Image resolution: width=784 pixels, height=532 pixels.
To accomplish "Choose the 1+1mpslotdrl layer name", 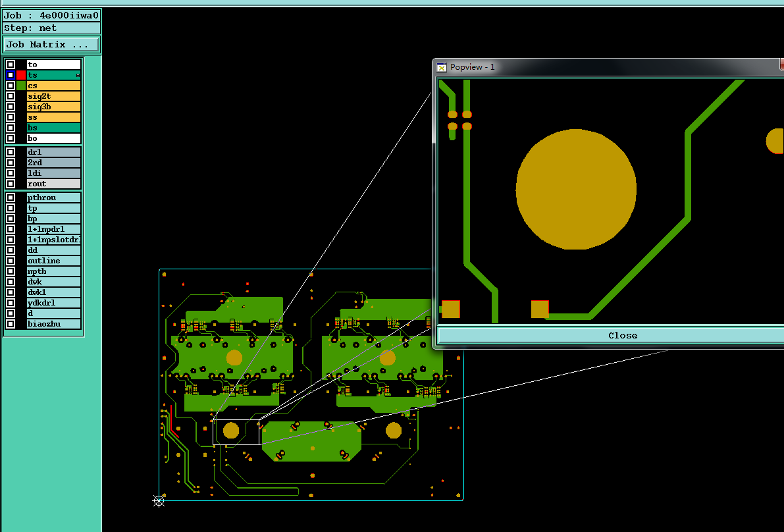I will (53, 240).
